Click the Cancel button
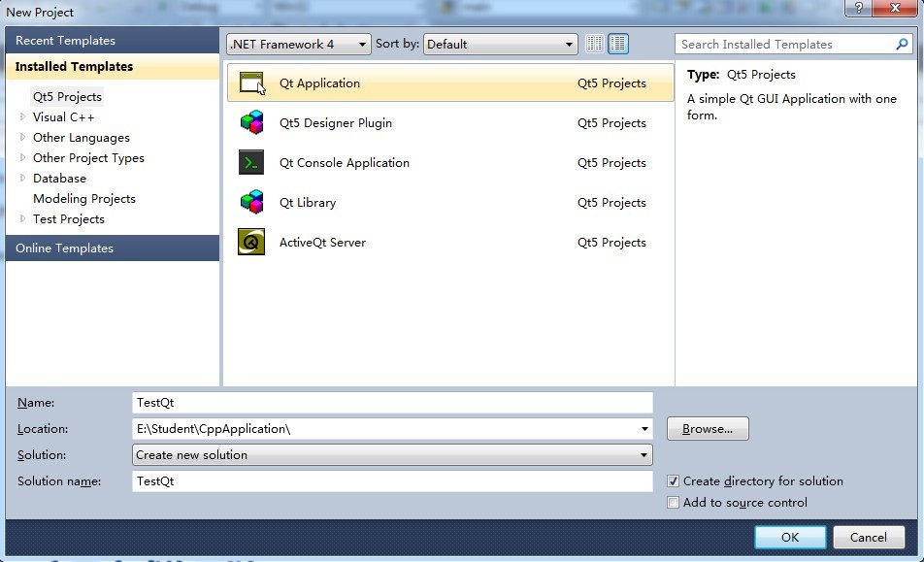Viewport: 924px width, 562px height. [869, 538]
